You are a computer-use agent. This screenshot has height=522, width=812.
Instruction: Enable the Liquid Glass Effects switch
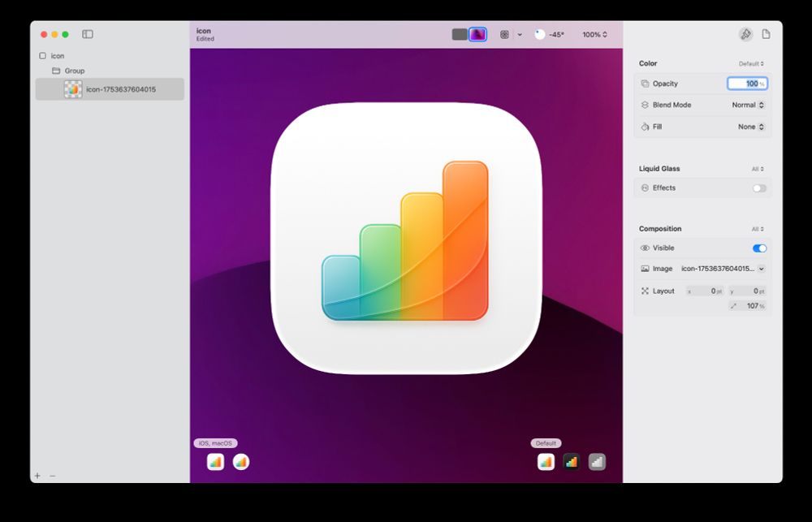pos(759,188)
